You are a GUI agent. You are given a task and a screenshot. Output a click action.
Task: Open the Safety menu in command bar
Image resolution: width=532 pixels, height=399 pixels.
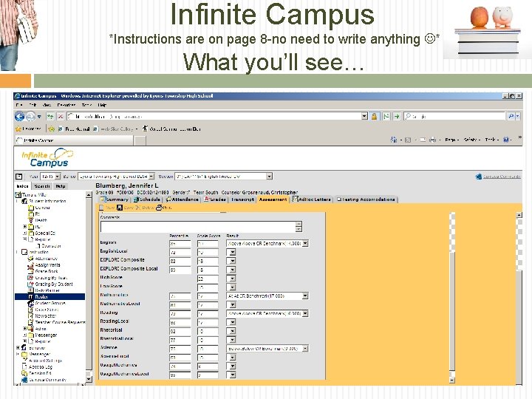(x=471, y=140)
